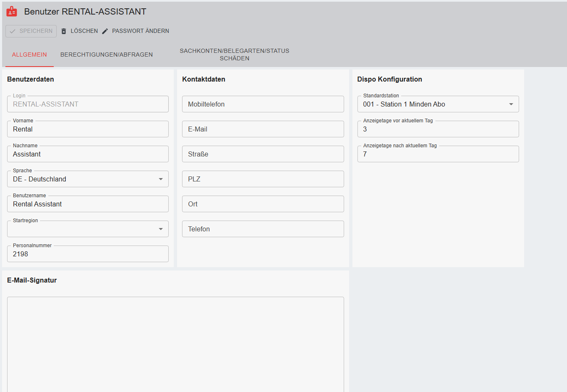Click the red user badge icon
This screenshot has height=392, width=567.
(12, 12)
